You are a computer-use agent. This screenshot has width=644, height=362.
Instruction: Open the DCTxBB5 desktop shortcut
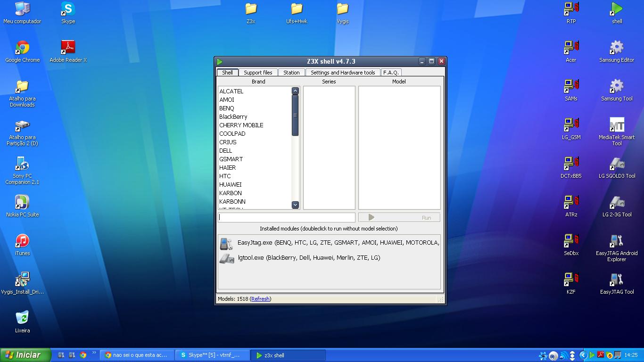coord(571,167)
